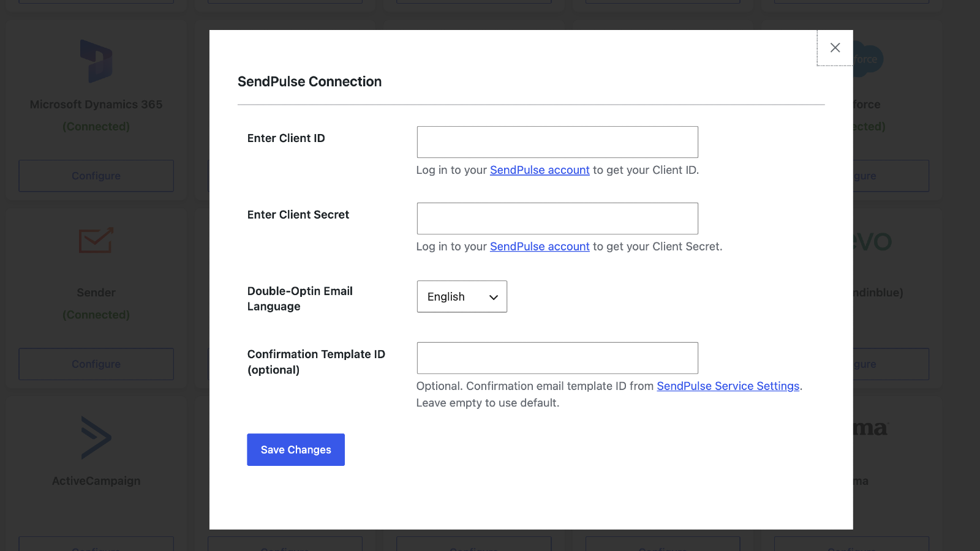The height and width of the screenshot is (551, 980).
Task: Click the partially visible Salesforce Configure button
Action: [891, 176]
